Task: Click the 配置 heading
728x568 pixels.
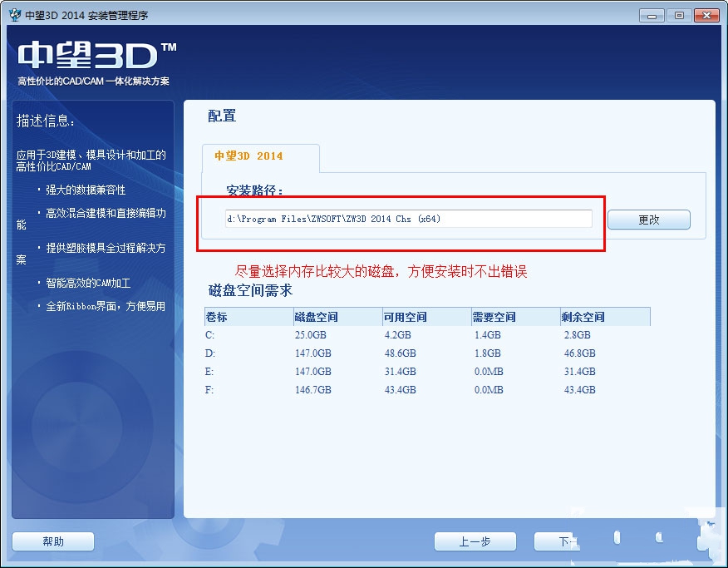Action: click(222, 116)
